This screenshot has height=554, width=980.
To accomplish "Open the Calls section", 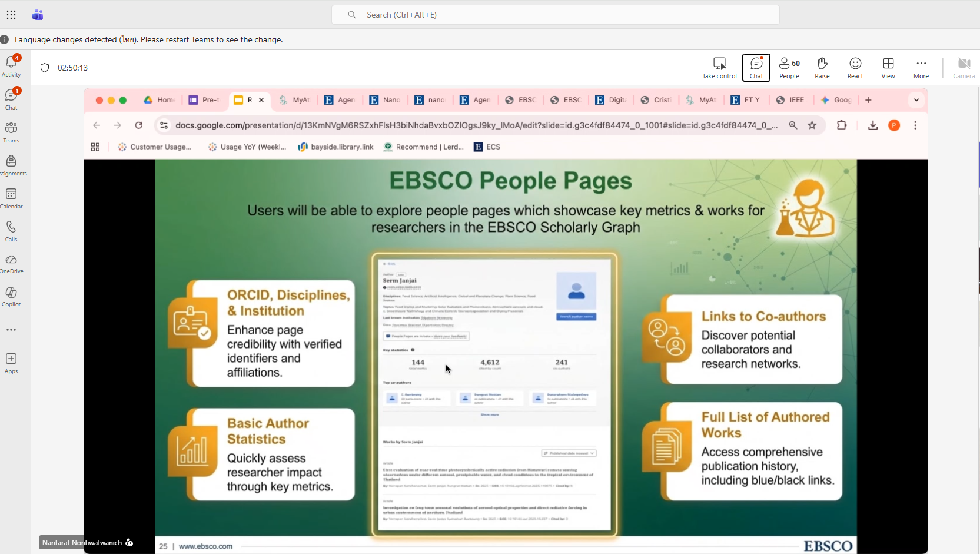I will 11,231.
